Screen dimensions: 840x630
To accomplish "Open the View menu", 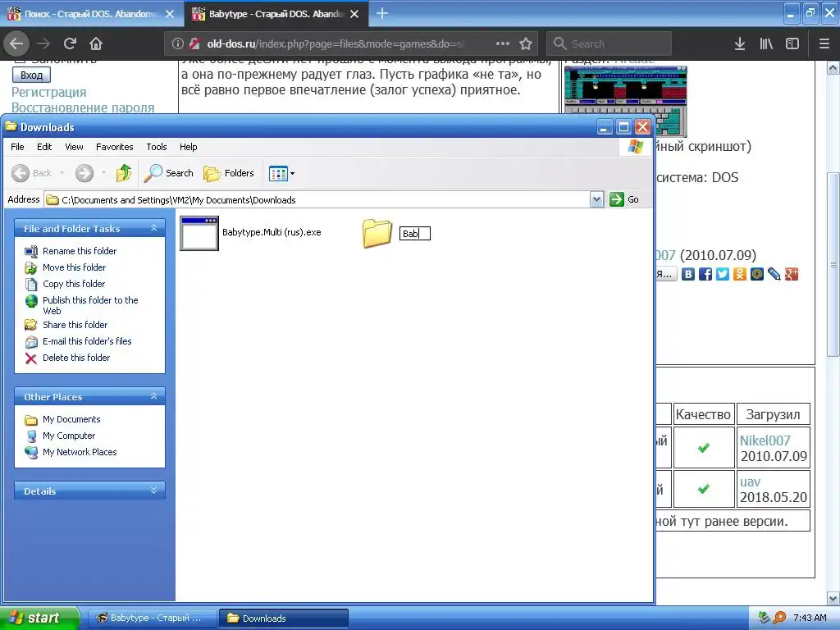I will click(x=74, y=147).
